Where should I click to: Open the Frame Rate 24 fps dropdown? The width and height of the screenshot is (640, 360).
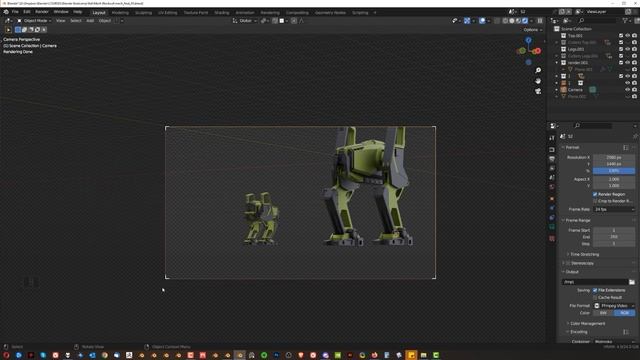[x=614, y=209]
